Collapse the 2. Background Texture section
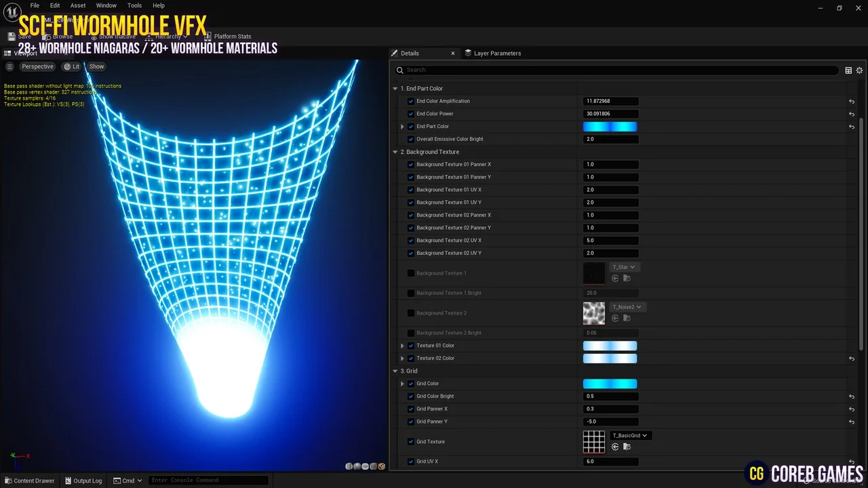Viewport: 868px width, 488px height. (395, 152)
